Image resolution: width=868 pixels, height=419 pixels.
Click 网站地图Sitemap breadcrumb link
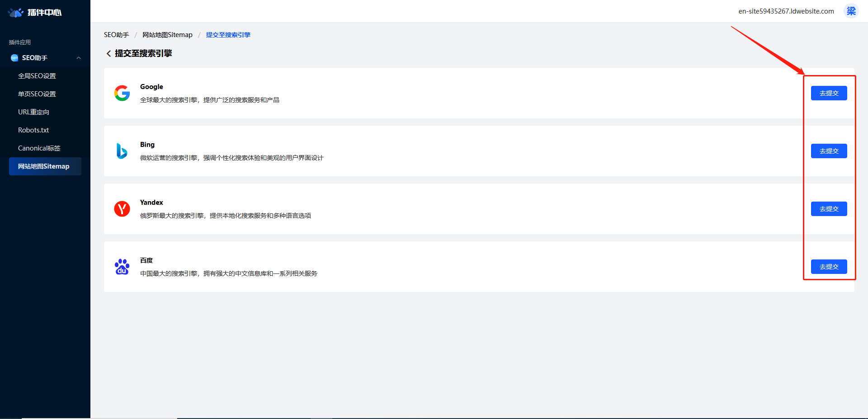[167, 35]
